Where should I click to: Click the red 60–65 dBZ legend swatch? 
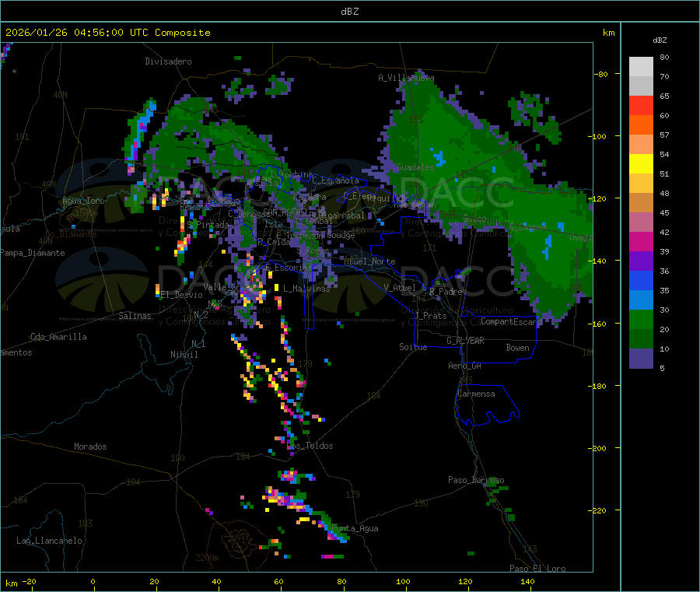pos(641,105)
